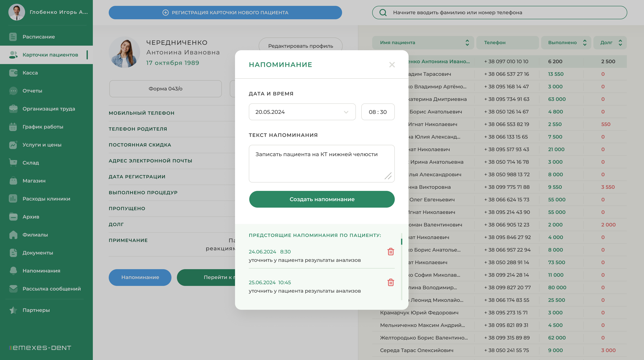Click the reminder textarea corner grip
The image size is (644, 360).
388,176
